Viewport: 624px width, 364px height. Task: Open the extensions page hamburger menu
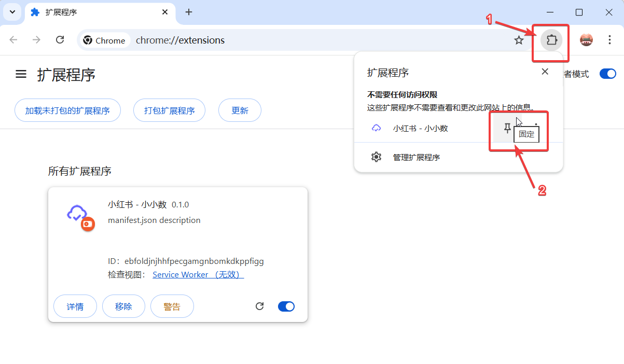pyautogui.click(x=21, y=74)
